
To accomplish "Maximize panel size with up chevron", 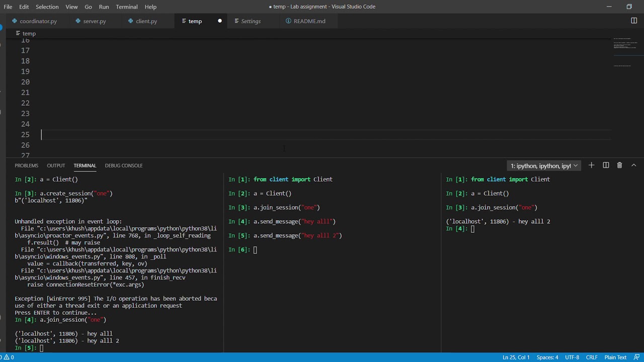I will pos(633,165).
